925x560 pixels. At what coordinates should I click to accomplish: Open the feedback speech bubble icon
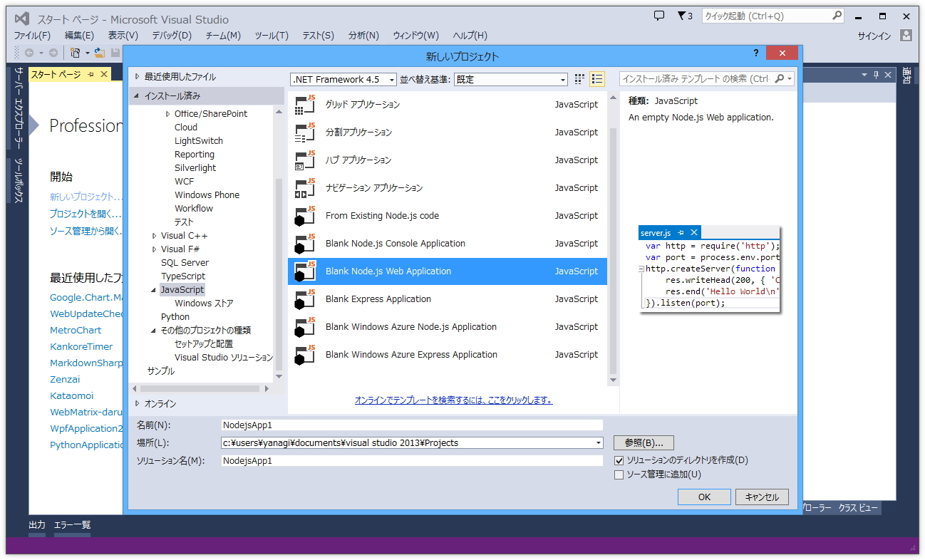coord(659,16)
